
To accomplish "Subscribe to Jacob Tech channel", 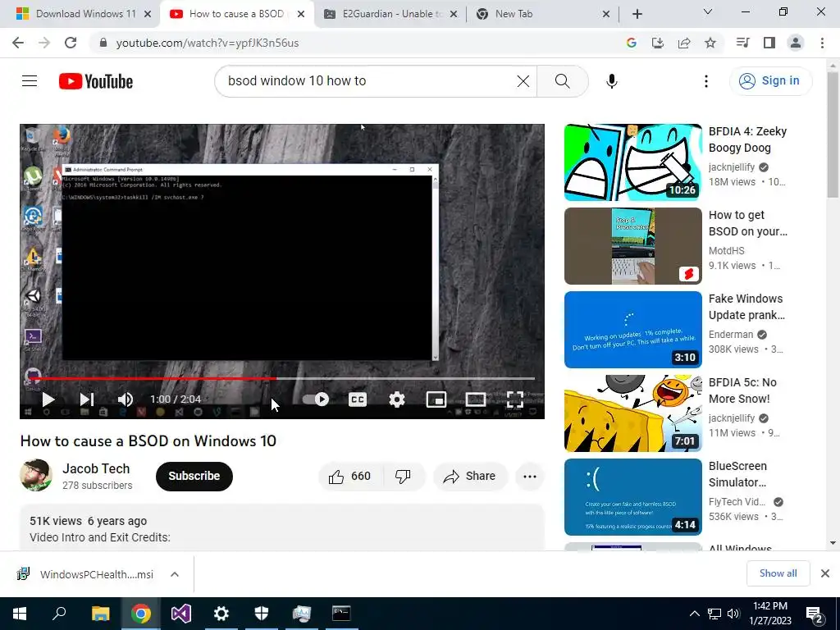I will [x=194, y=476].
